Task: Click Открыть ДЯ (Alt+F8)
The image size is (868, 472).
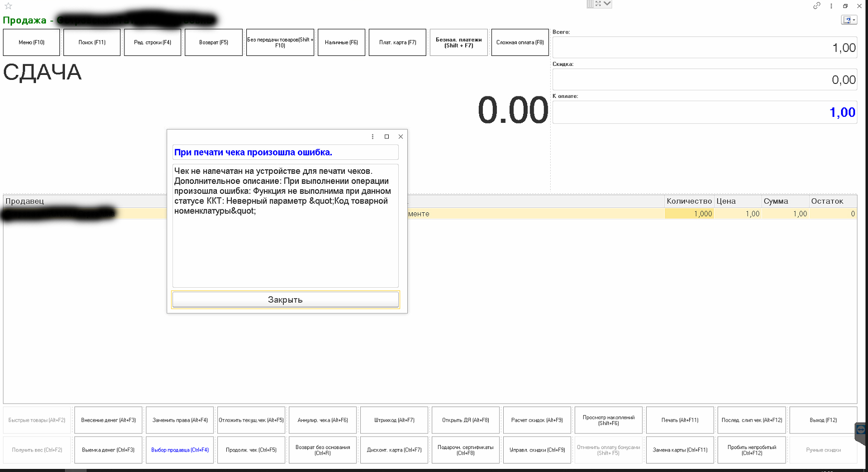Action: pyautogui.click(x=466, y=420)
